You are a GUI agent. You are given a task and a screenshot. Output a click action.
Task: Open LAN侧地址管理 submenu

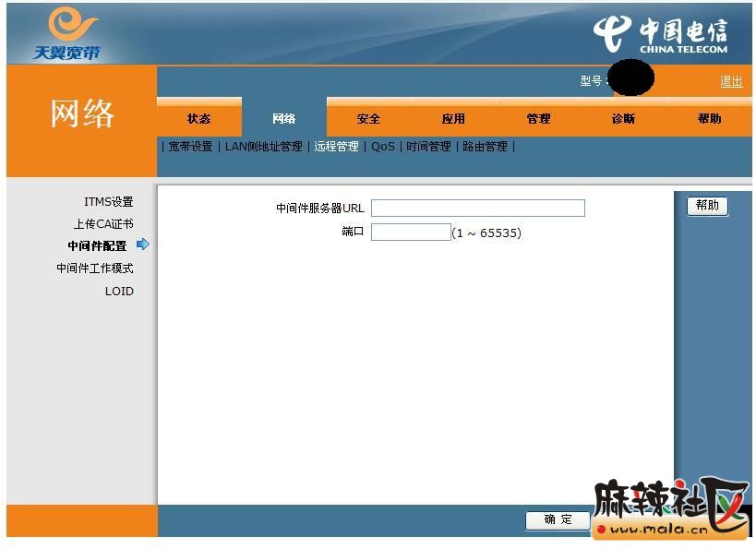tap(263, 147)
